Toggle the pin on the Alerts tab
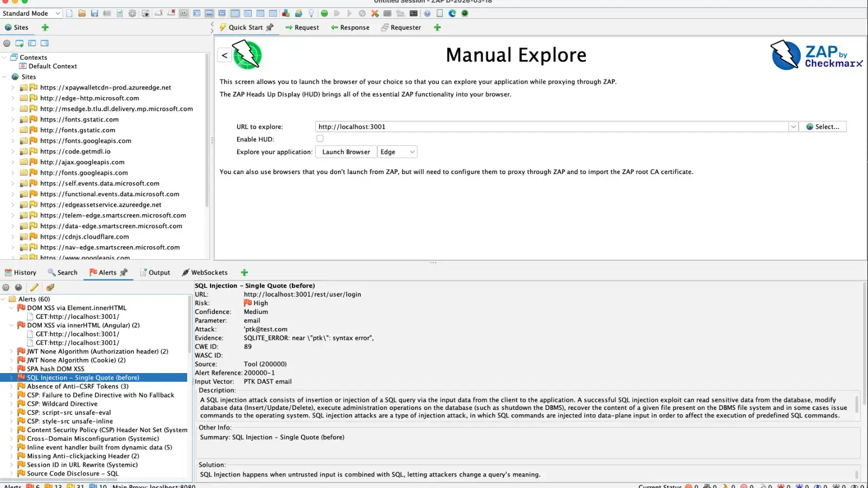The image size is (868, 488). pos(124,272)
